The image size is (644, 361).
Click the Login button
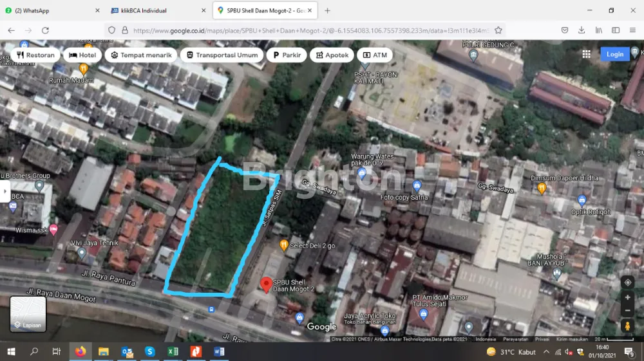coord(614,55)
